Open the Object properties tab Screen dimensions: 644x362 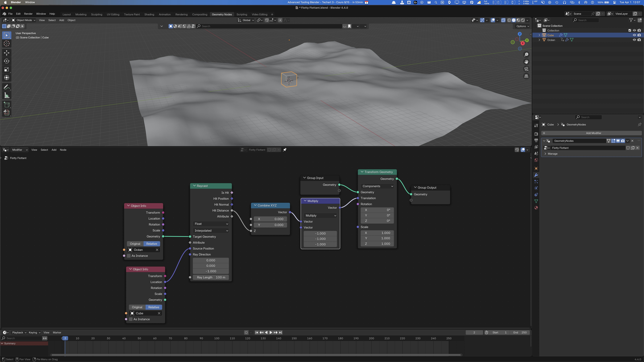(x=536, y=169)
